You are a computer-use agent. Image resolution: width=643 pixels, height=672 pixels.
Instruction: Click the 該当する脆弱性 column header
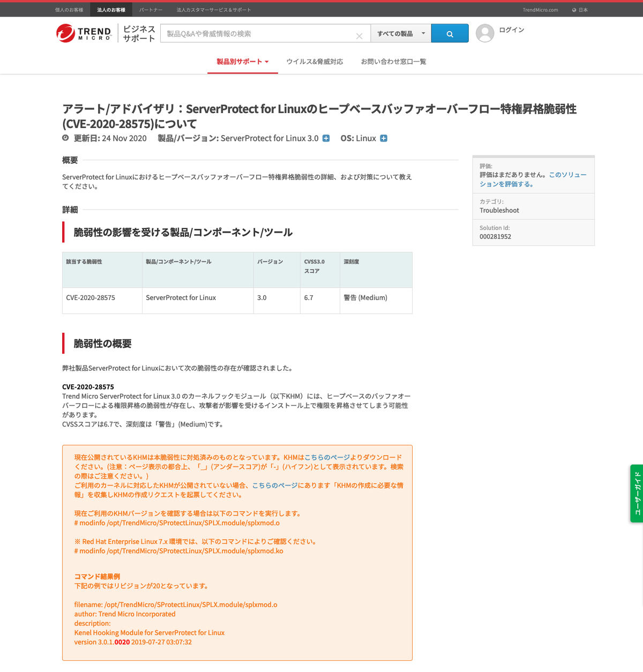point(102,270)
